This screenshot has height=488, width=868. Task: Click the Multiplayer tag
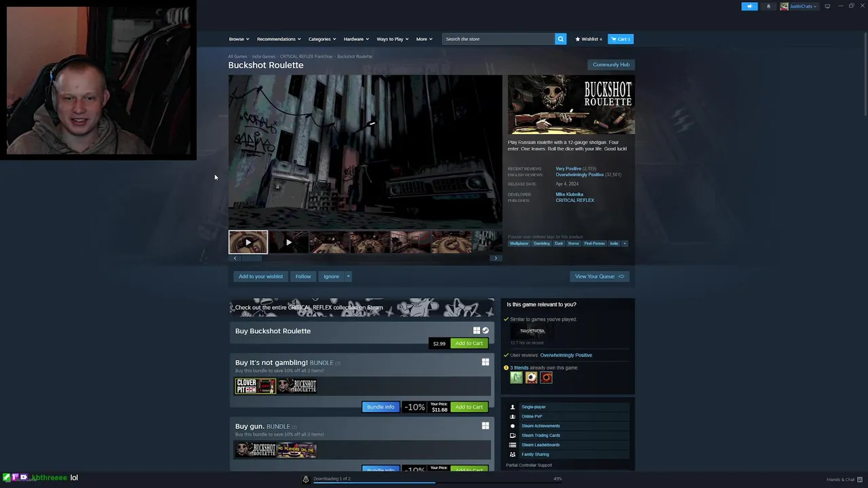(519, 243)
